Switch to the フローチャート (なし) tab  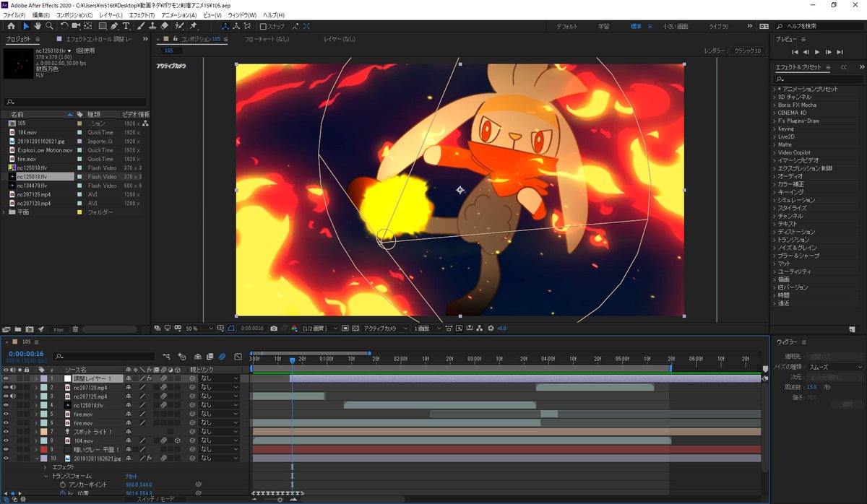[x=266, y=39]
